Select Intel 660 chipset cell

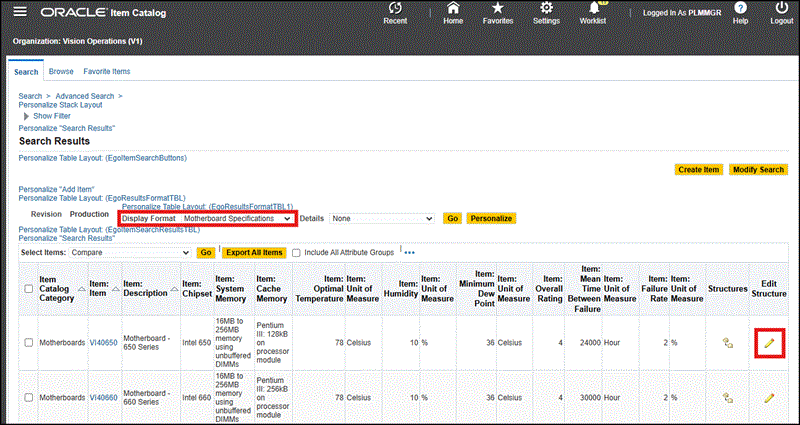(x=196, y=397)
